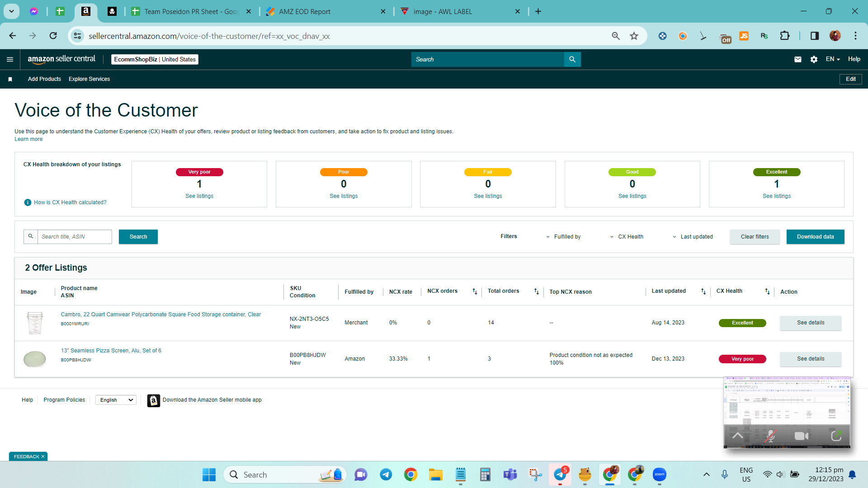Sort by Total orders column

click(x=537, y=291)
